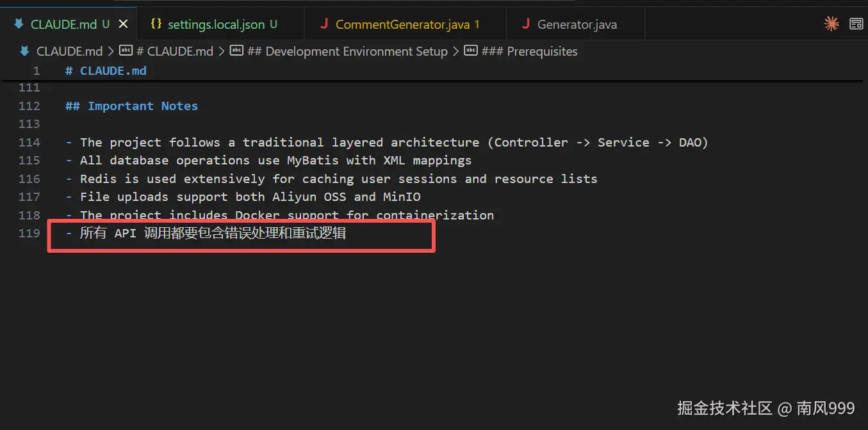Click the line about Aliyun OSS and MinIO
868x430 pixels.
tap(243, 196)
